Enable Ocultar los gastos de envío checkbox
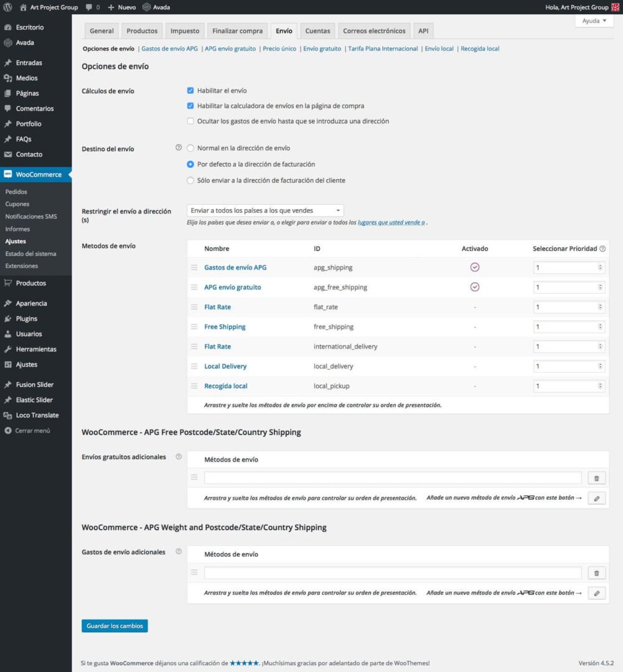The height and width of the screenshot is (672, 623). (190, 121)
